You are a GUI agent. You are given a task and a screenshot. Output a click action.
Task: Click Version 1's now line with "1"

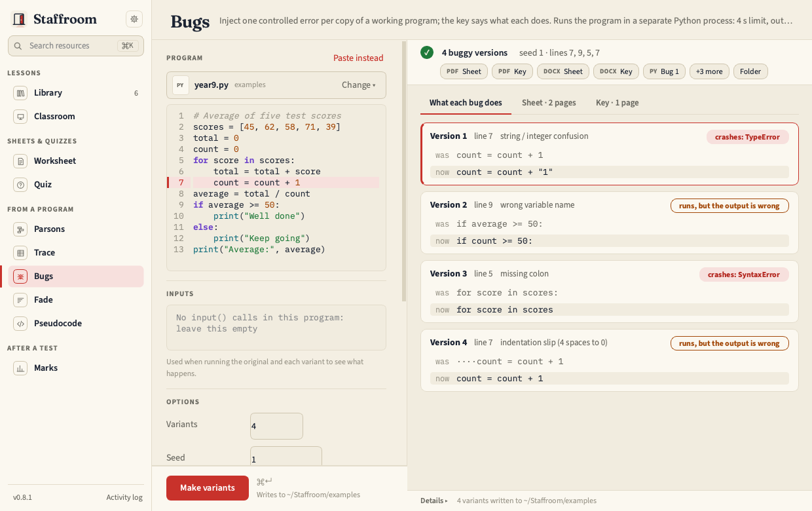610,172
